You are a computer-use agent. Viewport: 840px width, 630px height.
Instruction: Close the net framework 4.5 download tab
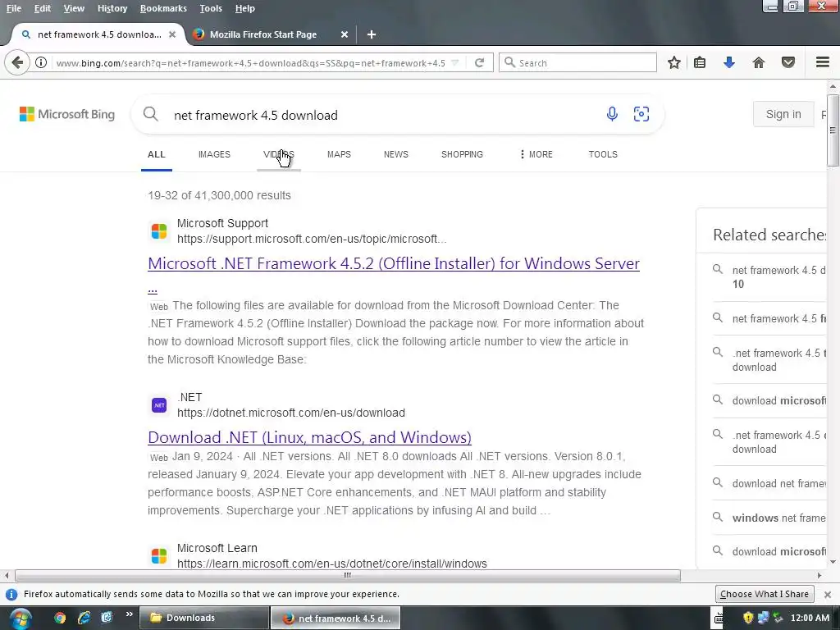coord(172,34)
